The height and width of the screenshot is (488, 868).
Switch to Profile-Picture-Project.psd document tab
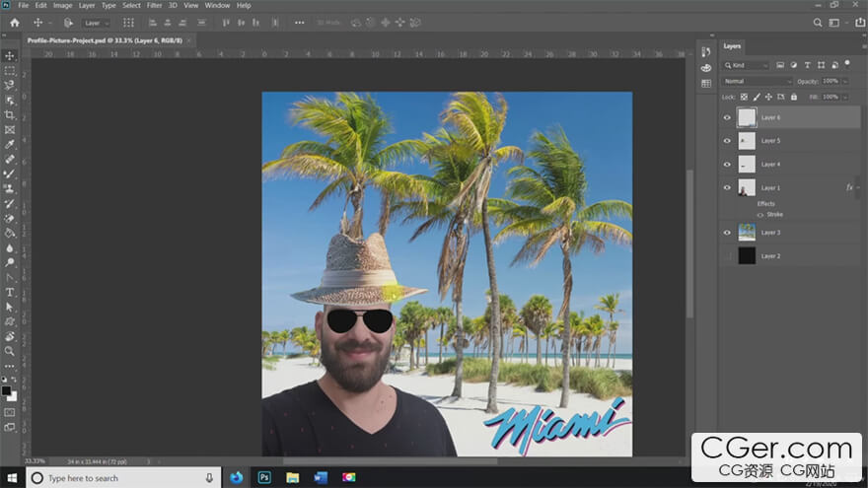(x=101, y=40)
